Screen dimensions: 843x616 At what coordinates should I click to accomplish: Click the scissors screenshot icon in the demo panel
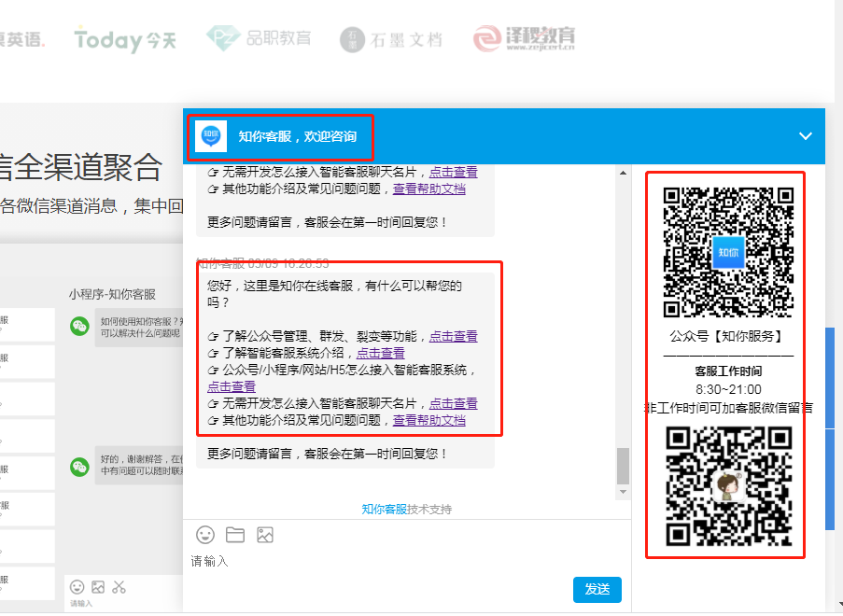(119, 587)
